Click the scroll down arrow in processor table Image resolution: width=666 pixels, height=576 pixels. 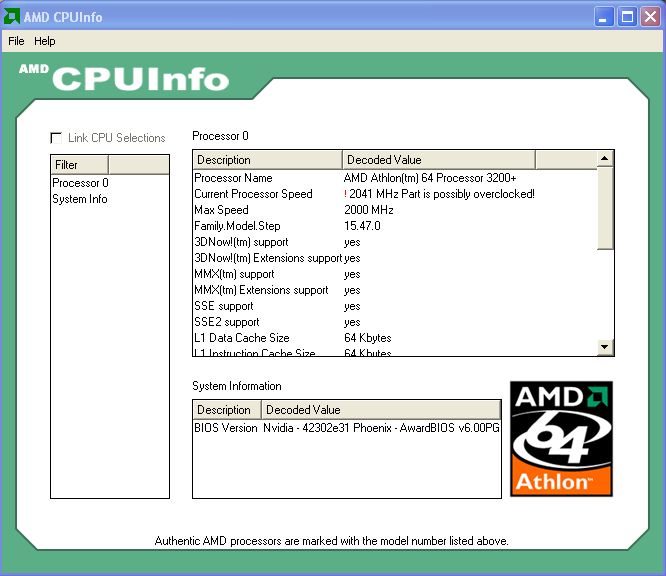[x=604, y=347]
